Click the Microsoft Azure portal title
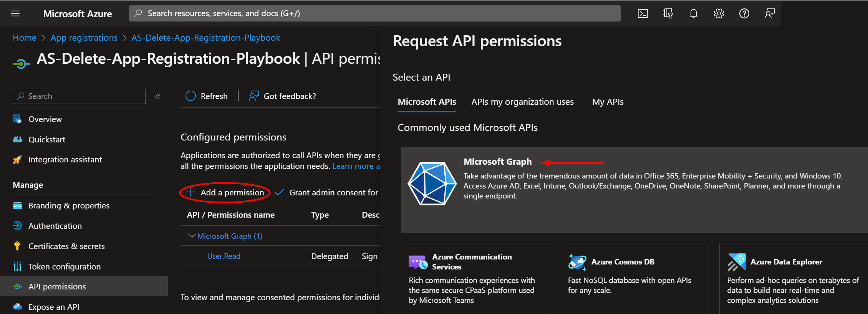868x314 pixels. pyautogui.click(x=78, y=14)
